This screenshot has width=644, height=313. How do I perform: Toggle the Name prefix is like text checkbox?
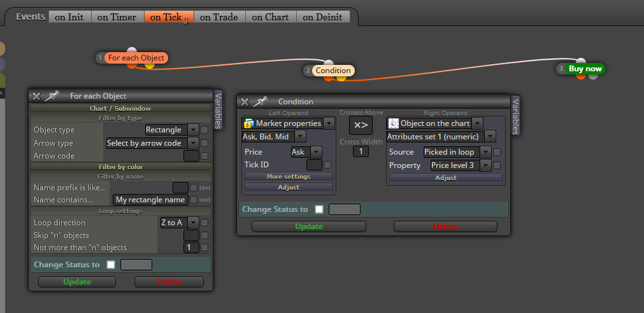(x=194, y=188)
